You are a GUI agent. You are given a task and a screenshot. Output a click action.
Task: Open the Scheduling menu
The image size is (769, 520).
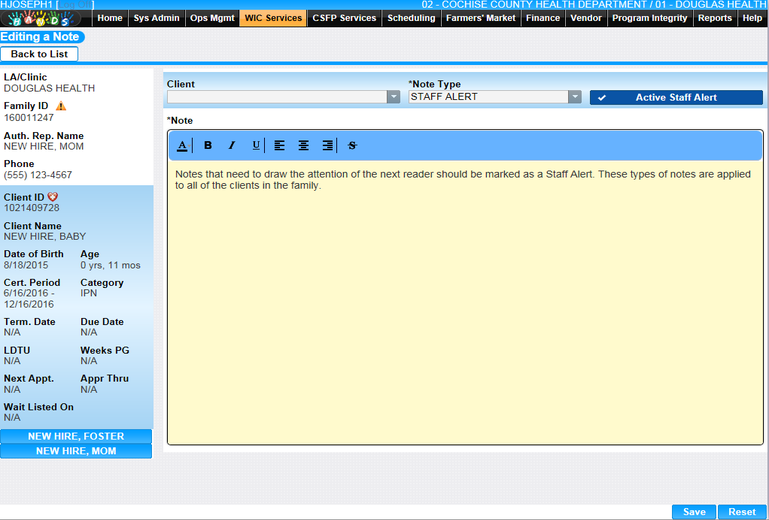point(411,18)
